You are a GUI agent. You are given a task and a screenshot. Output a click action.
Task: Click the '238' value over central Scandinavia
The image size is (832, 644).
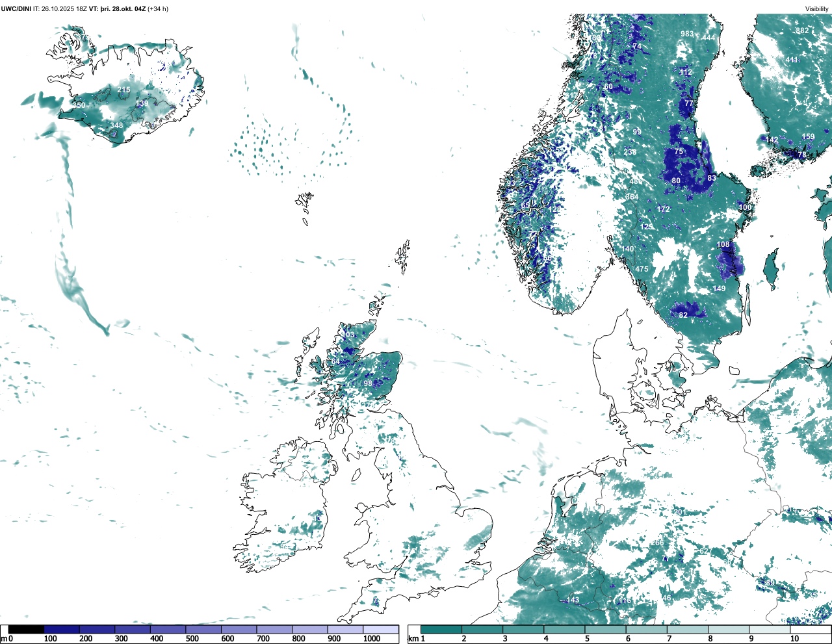coord(630,152)
